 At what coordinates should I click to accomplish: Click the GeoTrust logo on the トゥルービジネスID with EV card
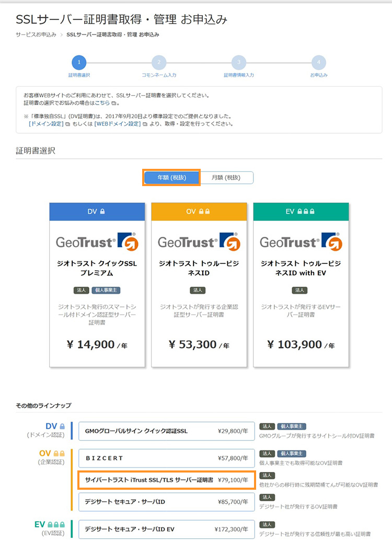click(300, 240)
